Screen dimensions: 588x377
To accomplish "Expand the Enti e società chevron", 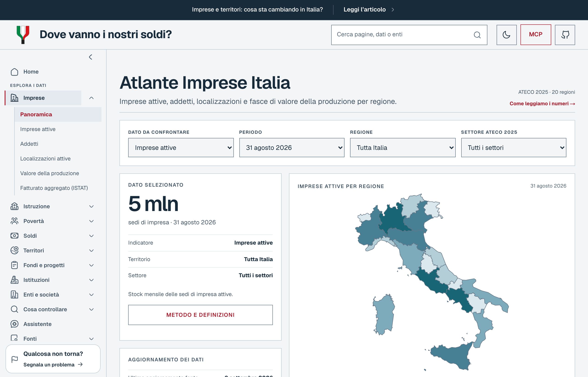I will tap(91, 294).
